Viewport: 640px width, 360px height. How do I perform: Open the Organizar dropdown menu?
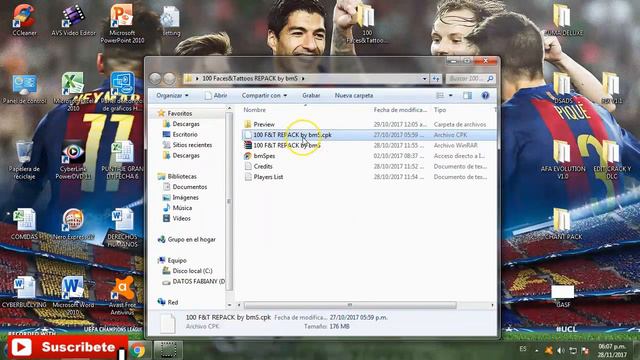click(x=172, y=96)
